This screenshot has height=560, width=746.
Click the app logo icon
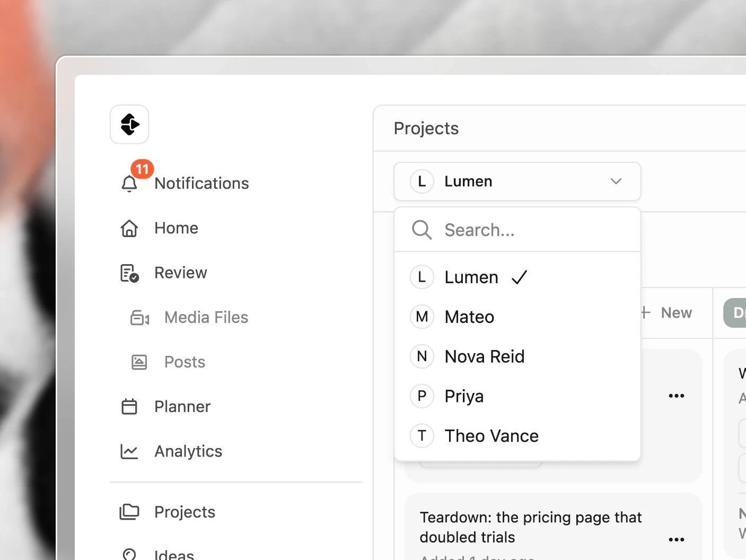129,125
